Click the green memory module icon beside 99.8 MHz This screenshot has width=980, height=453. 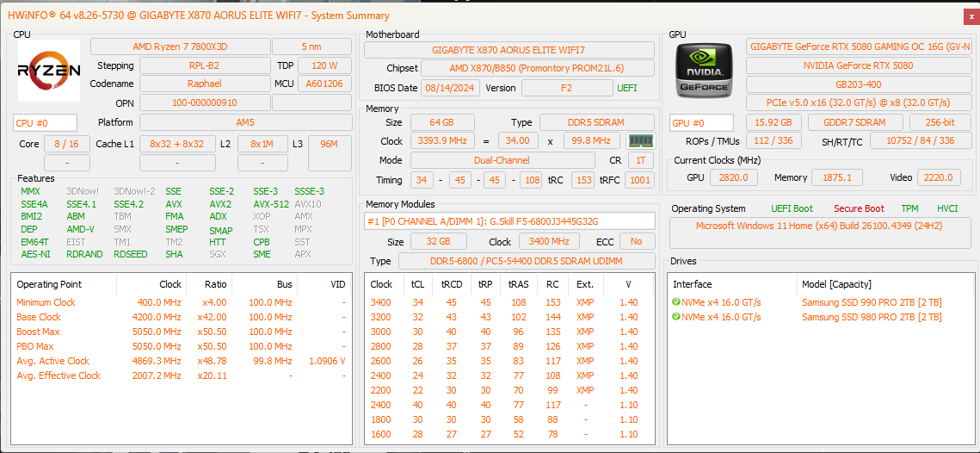pos(640,140)
